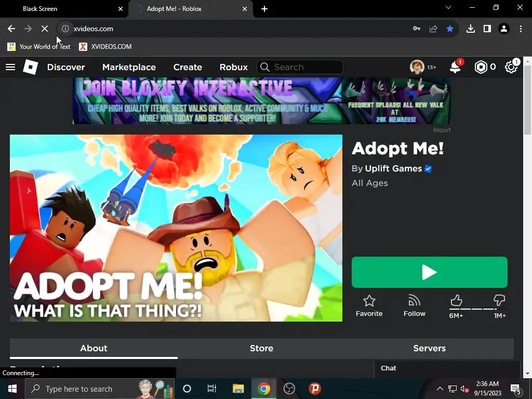532x399 pixels.
Task: Share this page via the share icon
Action: pyautogui.click(x=433, y=29)
